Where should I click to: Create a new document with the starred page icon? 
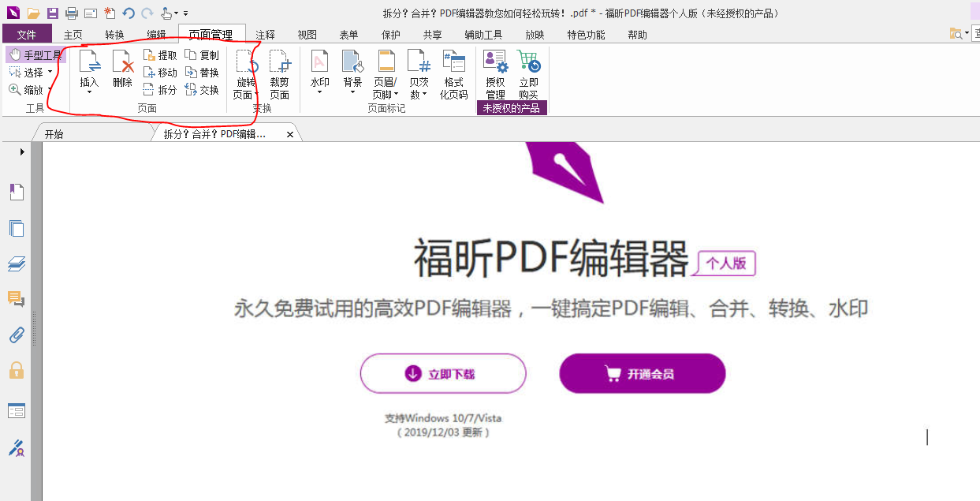point(110,13)
